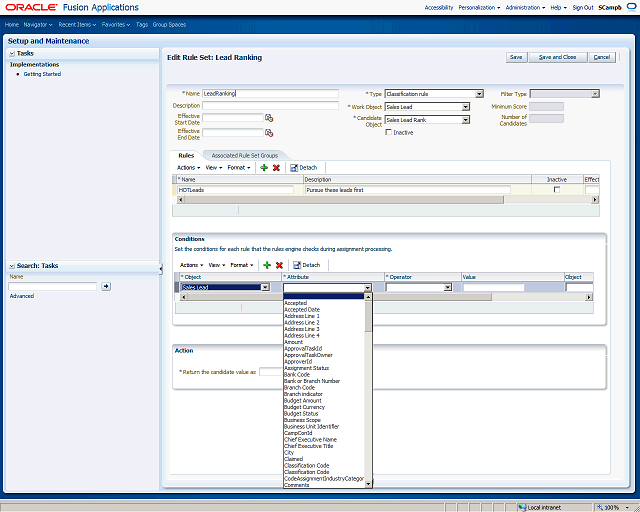Switch to Associated Rule Set Groups tab
Viewport: 640px width, 512px height.
click(244, 156)
